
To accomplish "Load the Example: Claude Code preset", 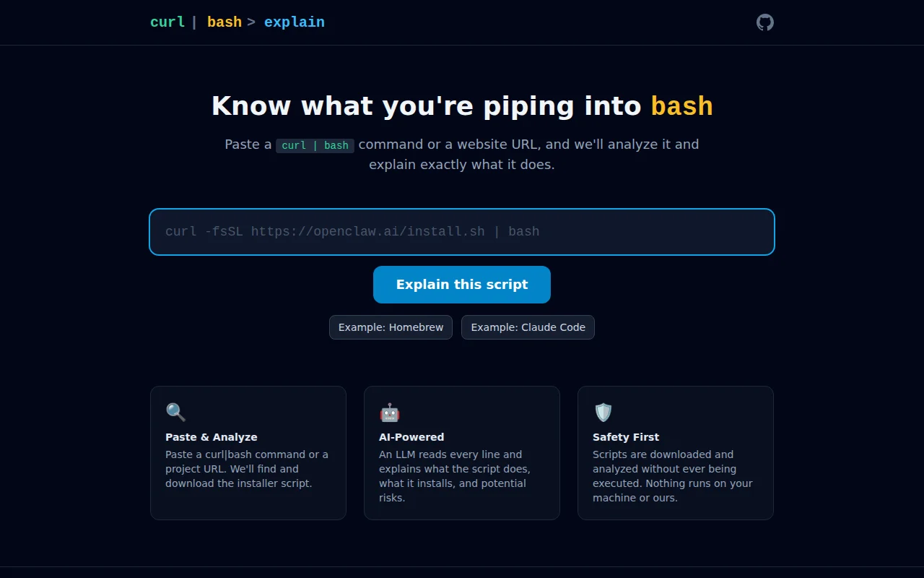I will point(528,327).
